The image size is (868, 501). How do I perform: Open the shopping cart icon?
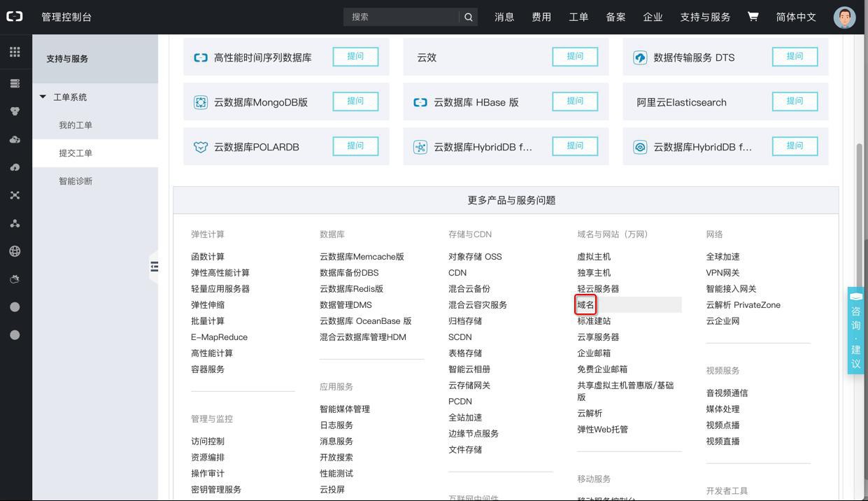(x=753, y=17)
